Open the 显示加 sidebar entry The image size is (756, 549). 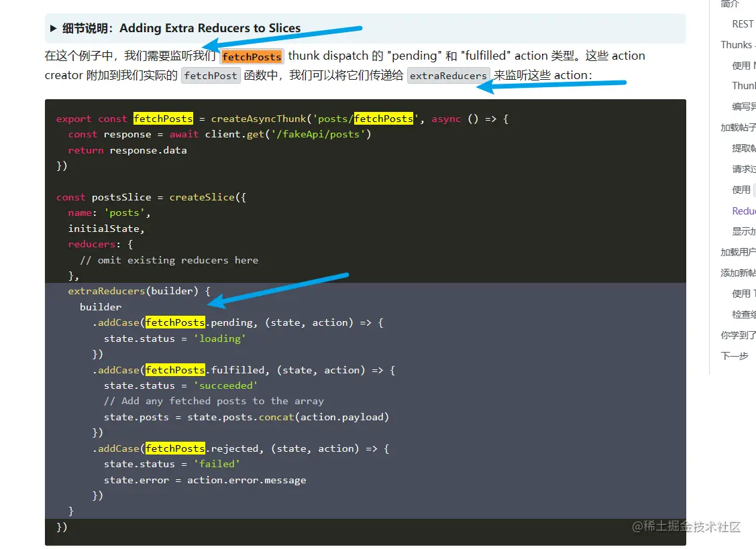[743, 231]
